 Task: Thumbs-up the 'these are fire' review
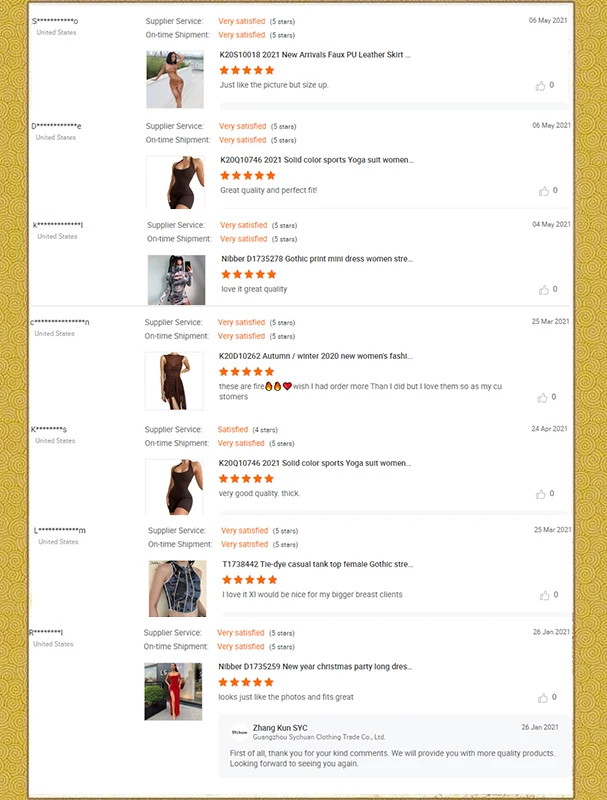pyautogui.click(x=542, y=397)
